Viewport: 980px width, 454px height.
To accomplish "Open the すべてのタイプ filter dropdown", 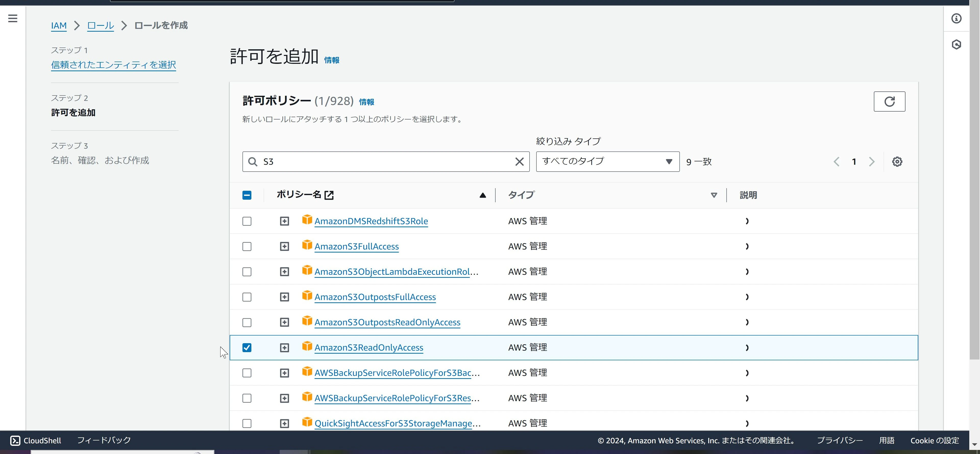I will [x=608, y=162].
